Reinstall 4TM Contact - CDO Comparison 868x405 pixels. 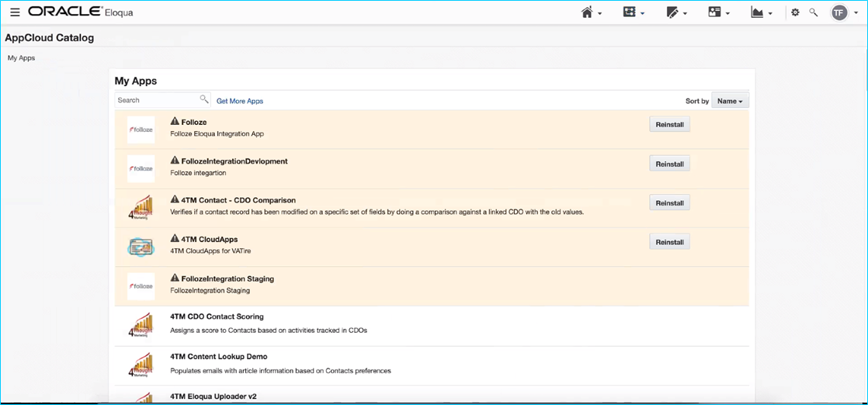point(669,202)
